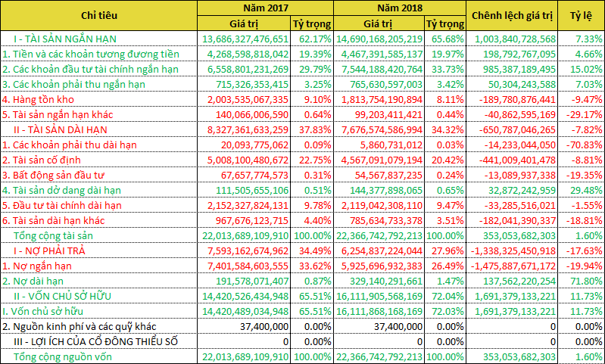
Task: Click the 2018 weight cell 72.04%
Action: coord(448,296)
